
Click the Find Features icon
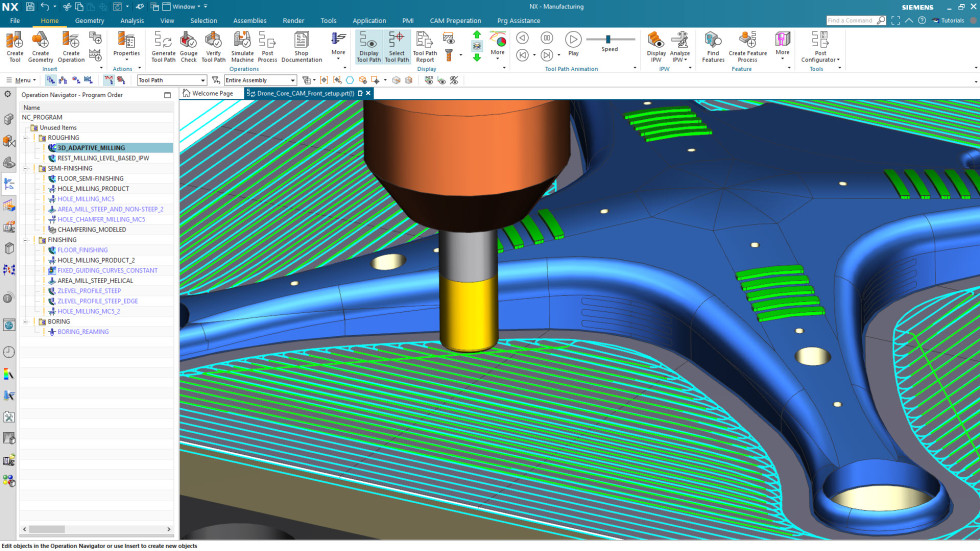pos(713,40)
